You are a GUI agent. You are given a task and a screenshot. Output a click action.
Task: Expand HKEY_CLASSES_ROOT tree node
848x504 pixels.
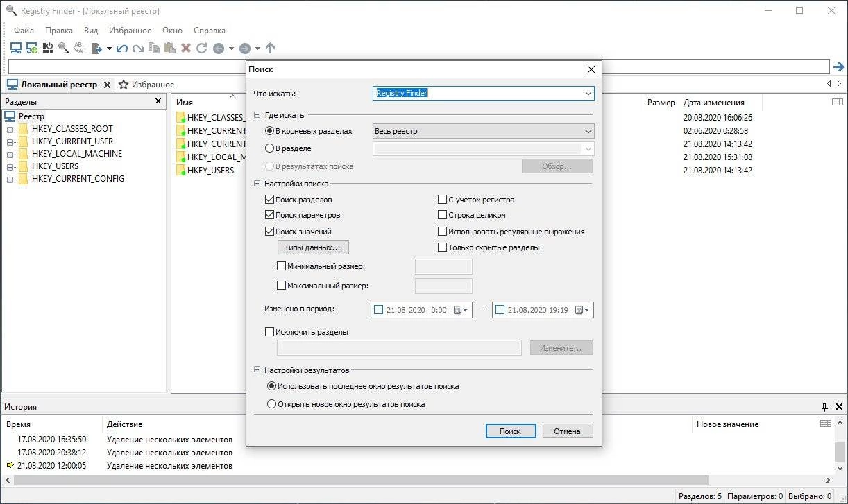coord(10,129)
